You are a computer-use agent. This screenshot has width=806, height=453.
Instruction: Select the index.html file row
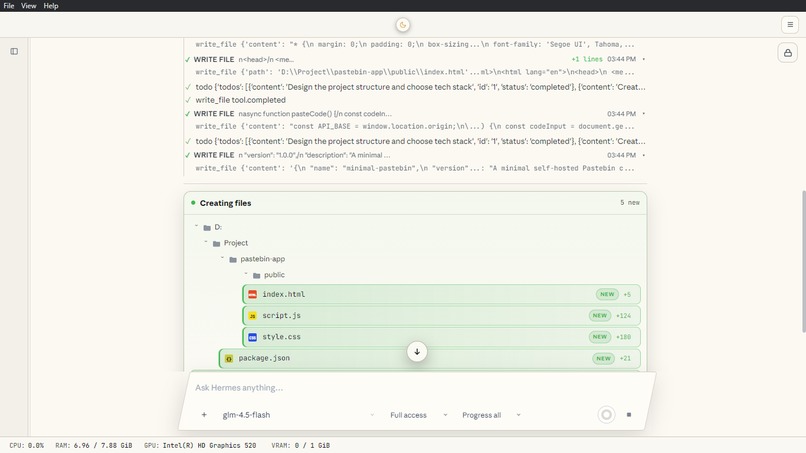coord(442,294)
